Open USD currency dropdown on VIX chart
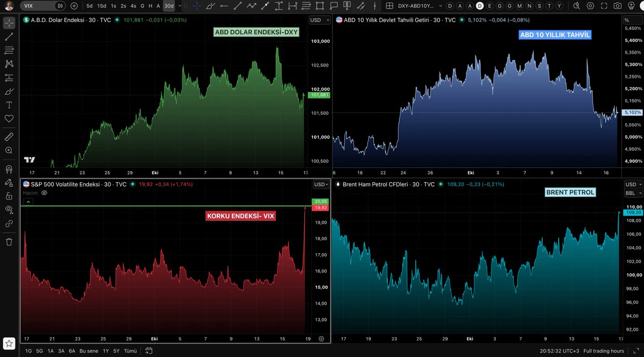 coord(320,184)
